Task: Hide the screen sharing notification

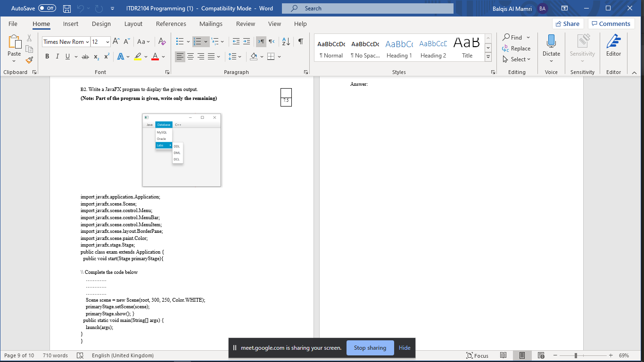Action: point(405,348)
